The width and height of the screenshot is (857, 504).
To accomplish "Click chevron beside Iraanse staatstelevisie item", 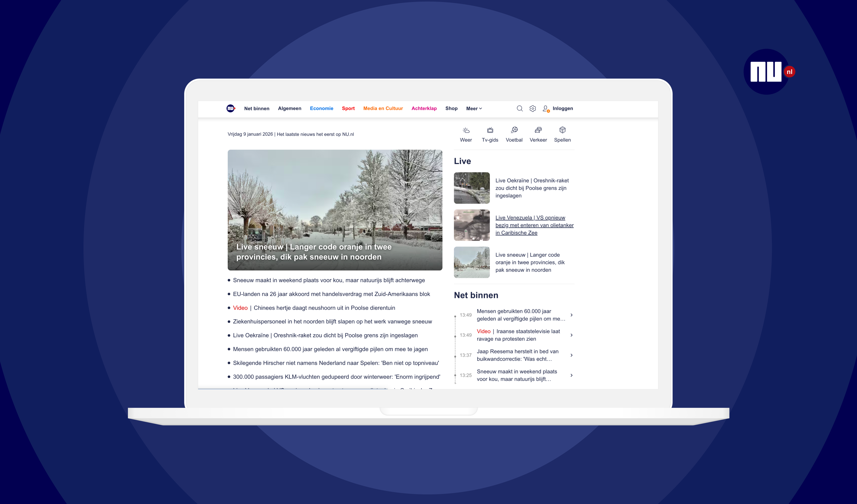I will (x=571, y=335).
